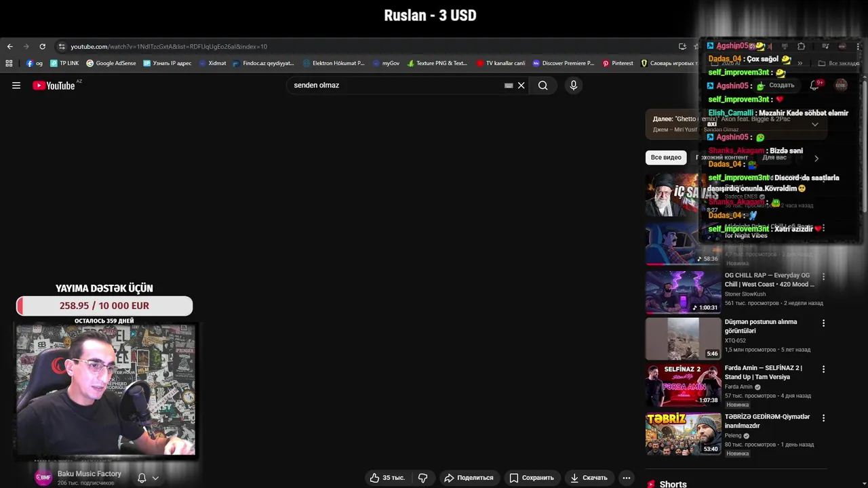Open the Texture PNG & Text bookmark
The height and width of the screenshot is (488, 868).
(x=437, y=63)
